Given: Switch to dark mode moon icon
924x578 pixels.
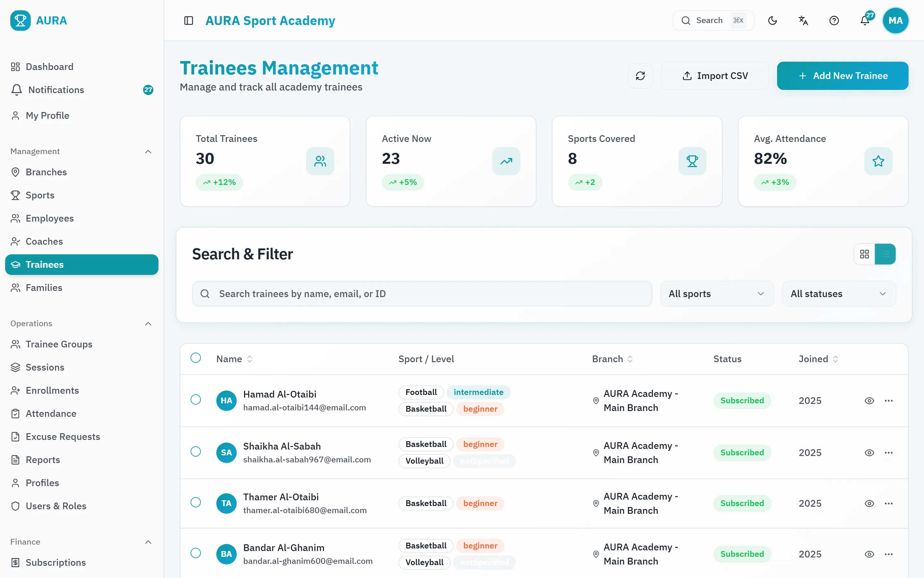Looking at the screenshot, I should [x=773, y=21].
